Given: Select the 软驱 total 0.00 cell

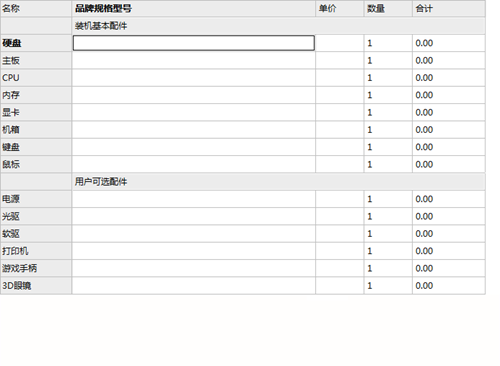Looking at the screenshot, I should 449,234.
